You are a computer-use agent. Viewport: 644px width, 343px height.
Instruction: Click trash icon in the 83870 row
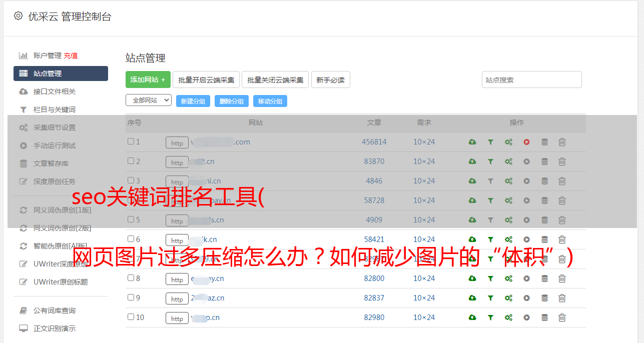562,161
